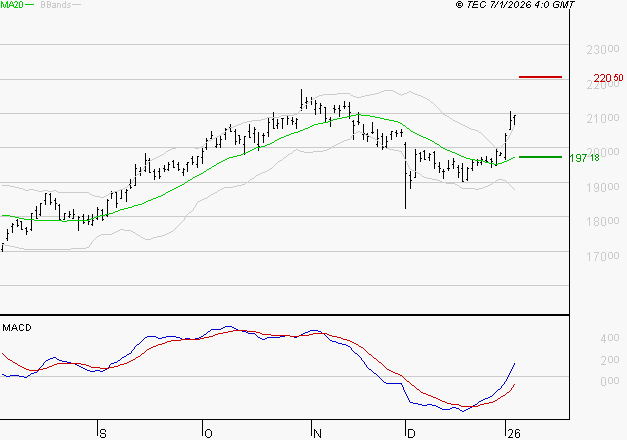Click the 230.00 price axis label
Viewport: 627px width, 440px height.
click(603, 50)
